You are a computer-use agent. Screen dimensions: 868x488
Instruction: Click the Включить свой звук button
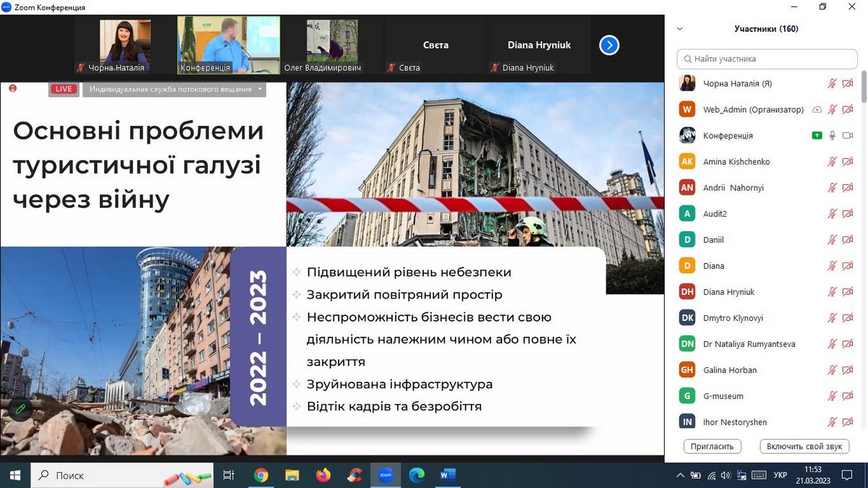tap(804, 446)
